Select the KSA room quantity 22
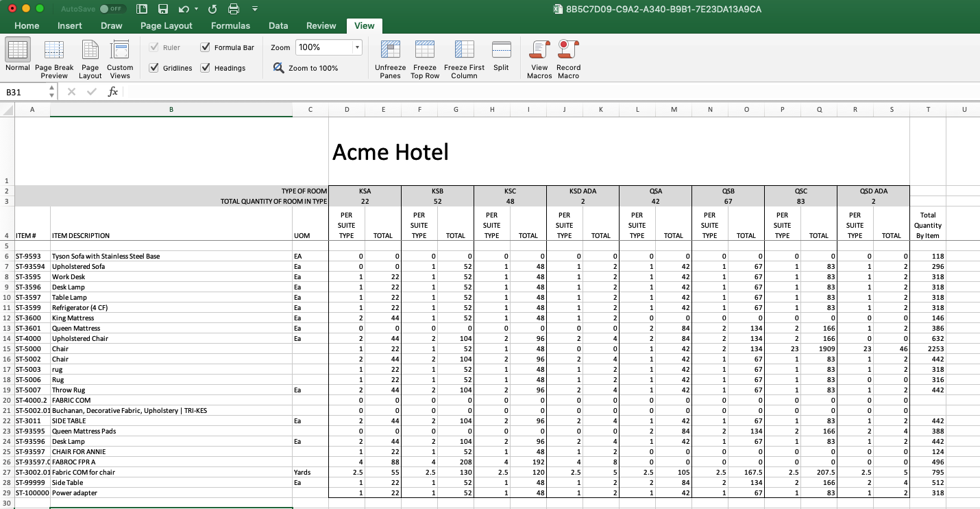The height and width of the screenshot is (509, 980). click(365, 201)
